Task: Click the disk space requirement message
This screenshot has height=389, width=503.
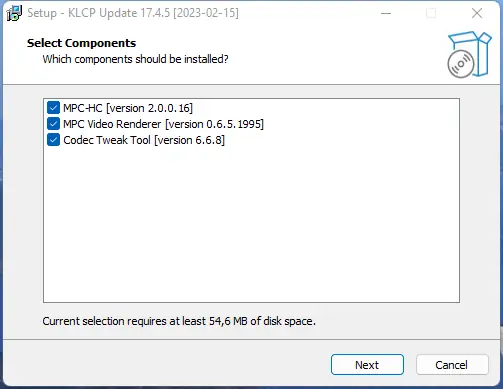Action: point(179,321)
